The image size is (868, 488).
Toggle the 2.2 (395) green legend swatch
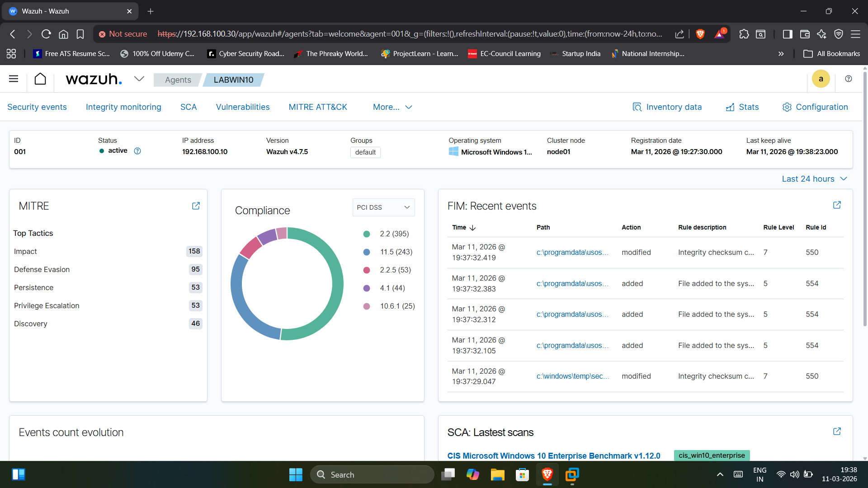[x=367, y=234]
